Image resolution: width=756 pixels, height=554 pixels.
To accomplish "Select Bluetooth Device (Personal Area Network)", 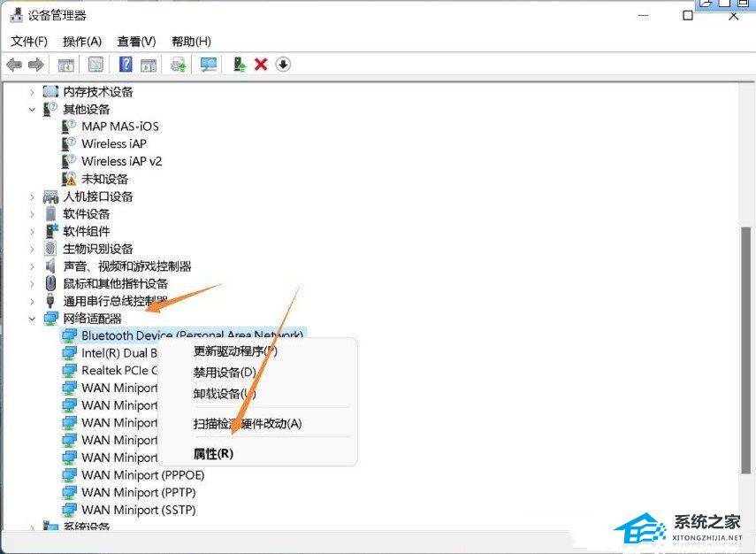I will point(192,335).
